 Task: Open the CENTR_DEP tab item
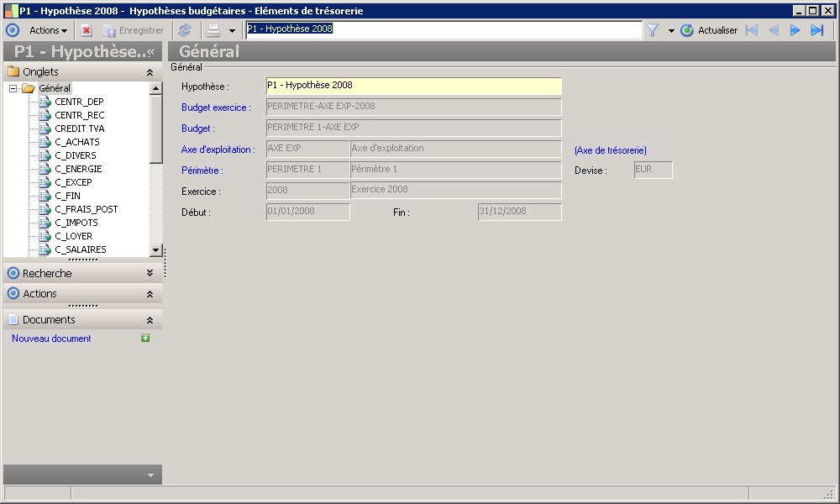pyautogui.click(x=79, y=102)
